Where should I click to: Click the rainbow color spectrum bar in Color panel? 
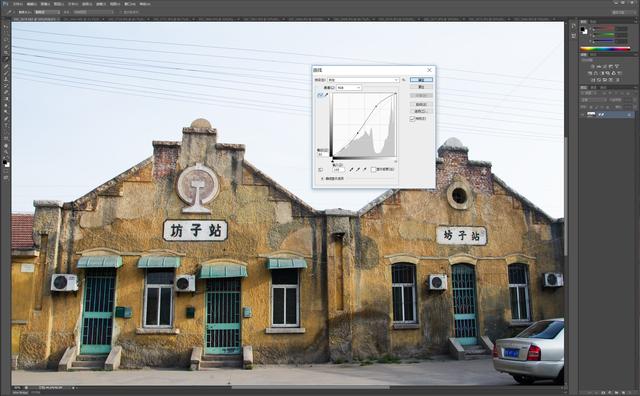[605, 49]
